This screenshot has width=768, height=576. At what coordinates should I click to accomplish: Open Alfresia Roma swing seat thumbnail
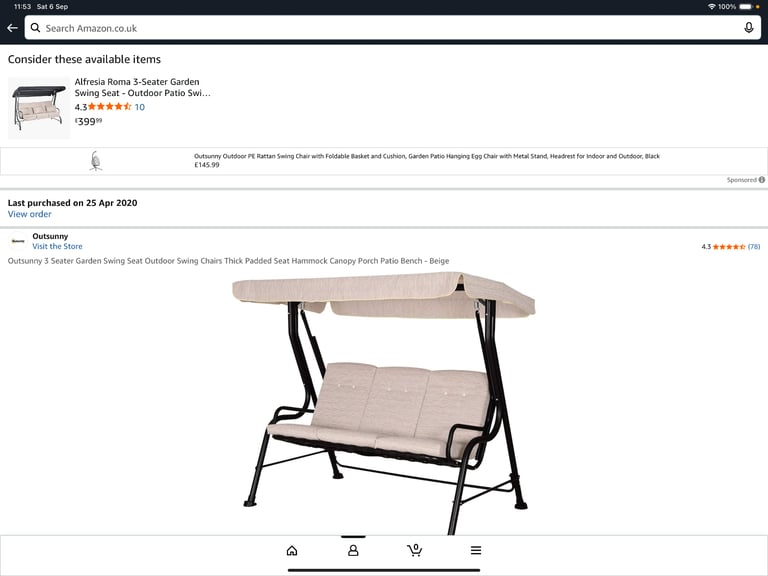coord(39,108)
